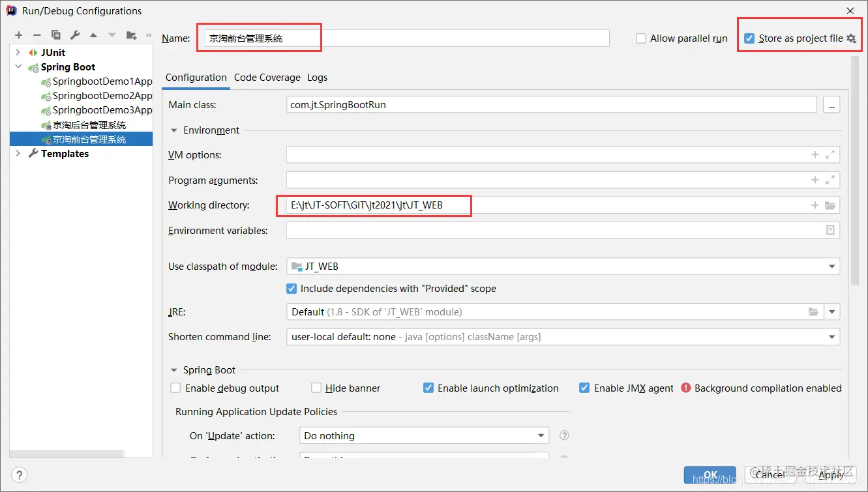Image resolution: width=868 pixels, height=492 pixels.
Task: Click the OK button
Action: point(711,474)
